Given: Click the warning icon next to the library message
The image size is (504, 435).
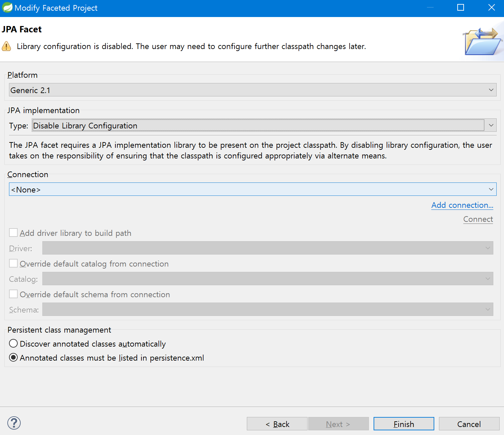Looking at the screenshot, I should [6, 46].
